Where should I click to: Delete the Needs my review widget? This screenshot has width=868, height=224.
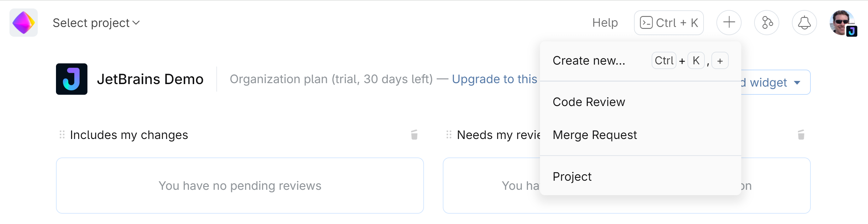tap(801, 135)
